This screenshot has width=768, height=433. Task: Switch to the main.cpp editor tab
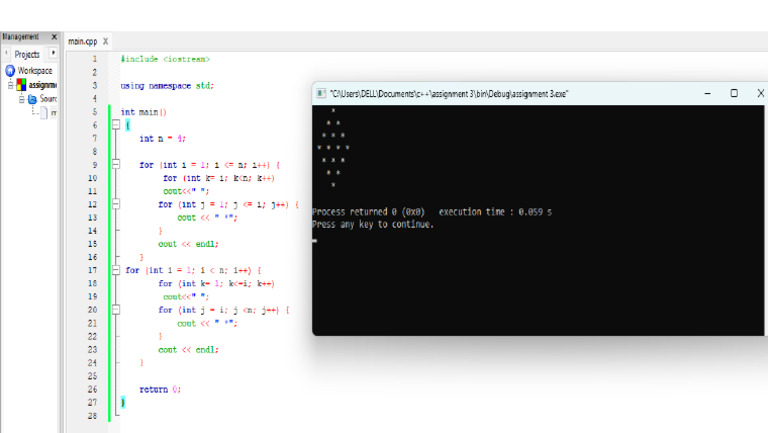point(83,42)
